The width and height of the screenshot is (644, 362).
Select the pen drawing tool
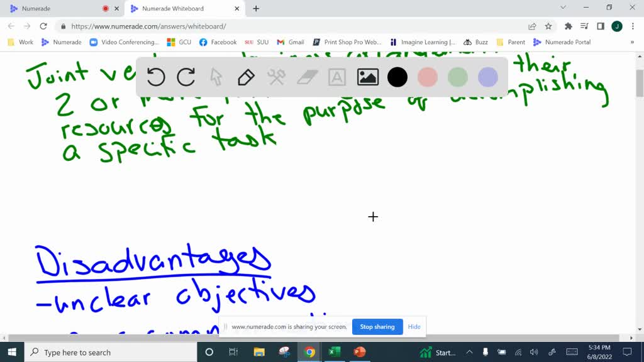[246, 77]
